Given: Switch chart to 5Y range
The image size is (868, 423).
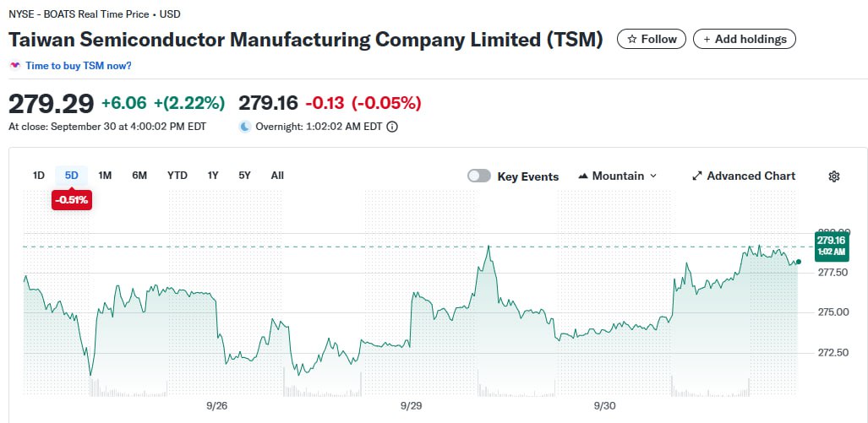Looking at the screenshot, I should click(x=244, y=176).
